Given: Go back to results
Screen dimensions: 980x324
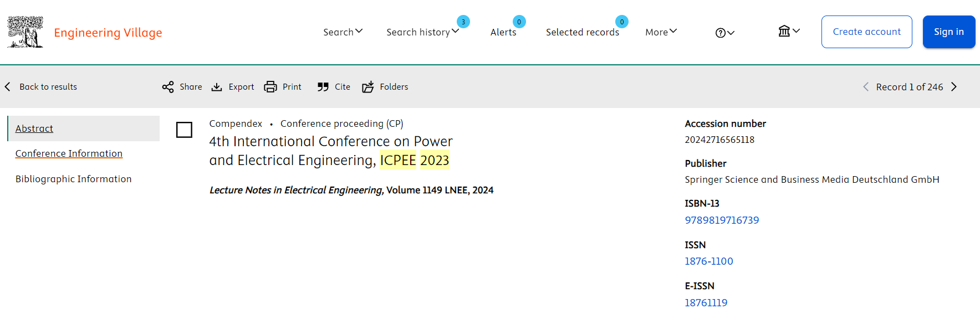Looking at the screenshot, I should pos(41,87).
